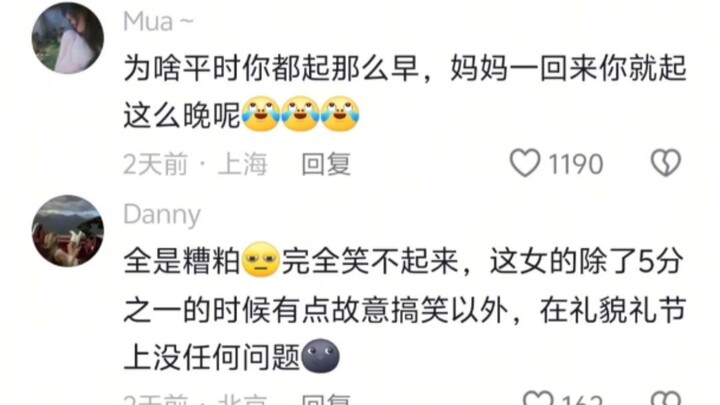Reply to Mua's comment via 回复
720x405 pixels.
[326, 164]
